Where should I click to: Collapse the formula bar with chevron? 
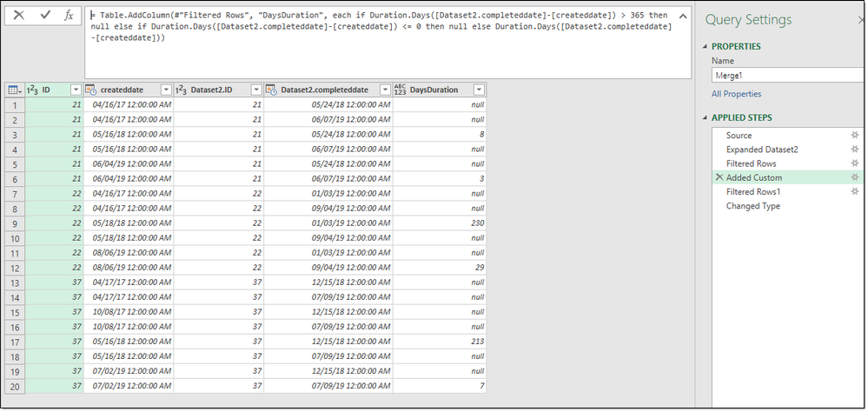click(x=683, y=16)
